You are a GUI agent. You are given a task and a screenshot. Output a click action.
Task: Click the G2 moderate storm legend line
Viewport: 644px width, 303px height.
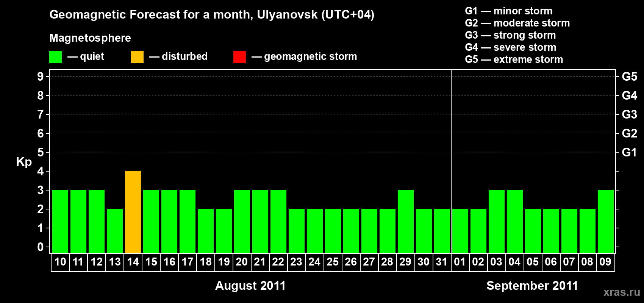click(x=517, y=23)
